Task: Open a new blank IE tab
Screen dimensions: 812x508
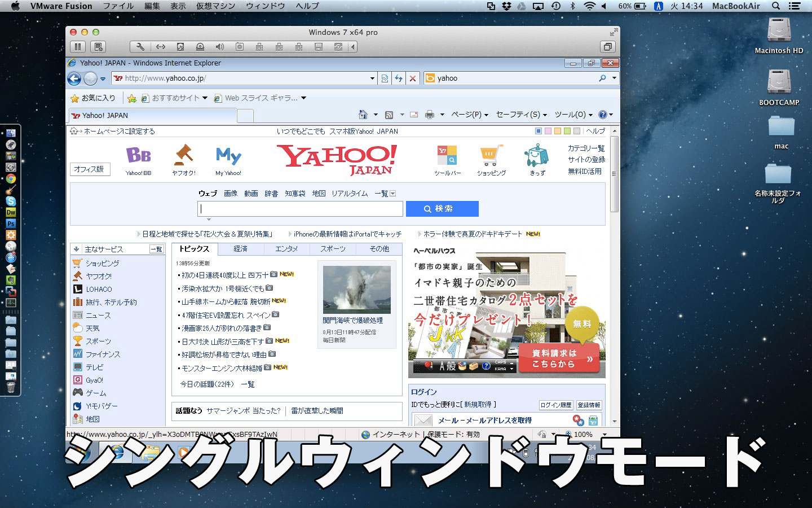Action: pos(245,116)
